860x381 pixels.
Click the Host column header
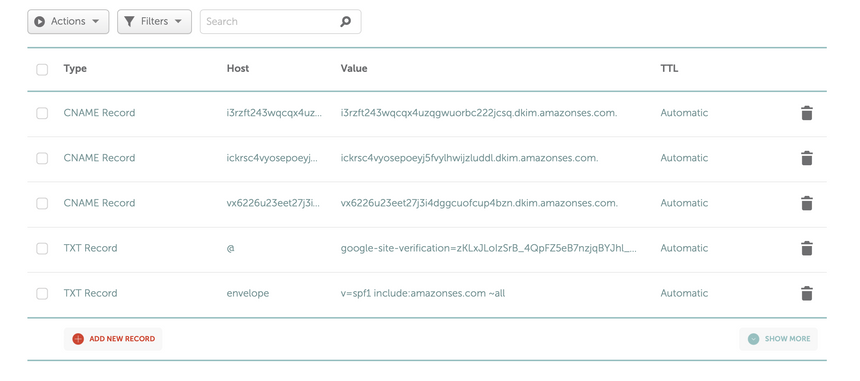point(237,69)
